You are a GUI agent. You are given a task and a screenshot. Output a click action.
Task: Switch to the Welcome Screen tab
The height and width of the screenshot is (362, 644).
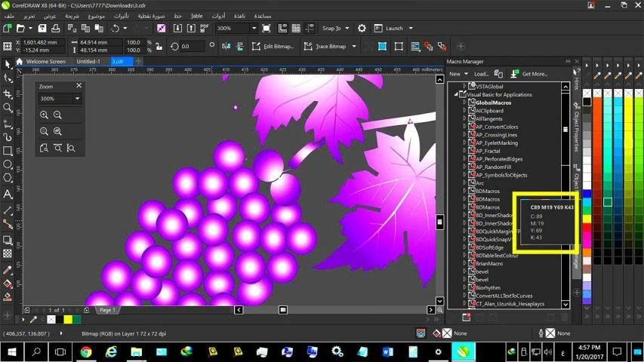coord(45,61)
